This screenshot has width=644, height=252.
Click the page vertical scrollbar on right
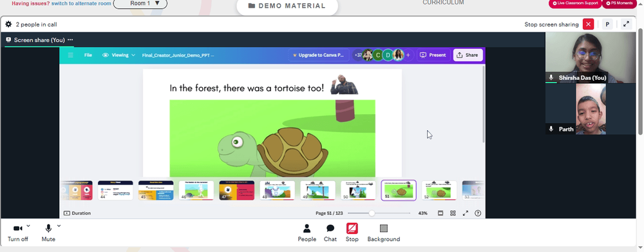(x=641, y=81)
